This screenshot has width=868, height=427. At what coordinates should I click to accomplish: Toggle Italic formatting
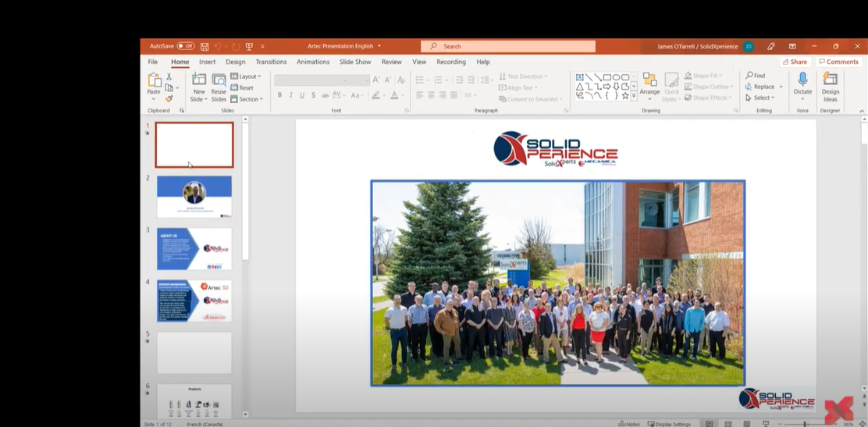[290, 95]
